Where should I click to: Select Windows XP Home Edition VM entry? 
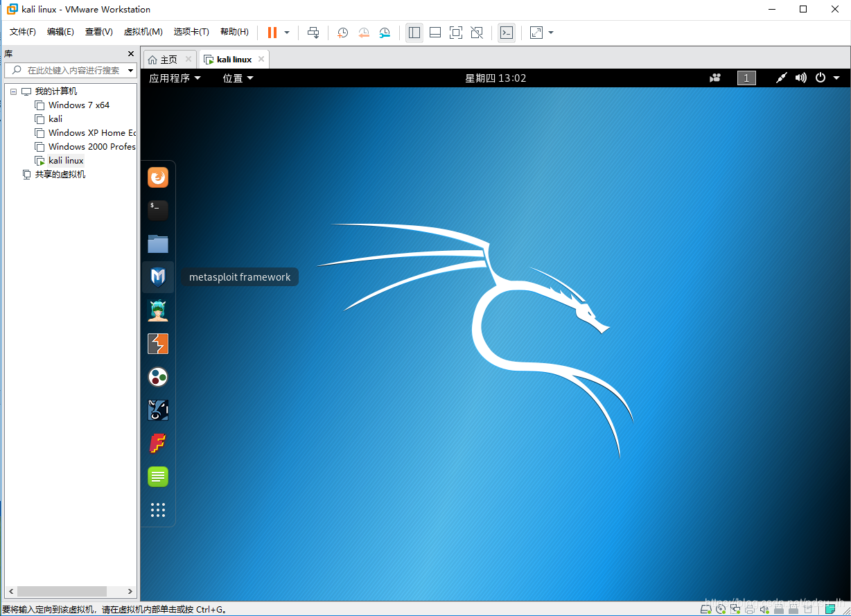tap(92, 133)
